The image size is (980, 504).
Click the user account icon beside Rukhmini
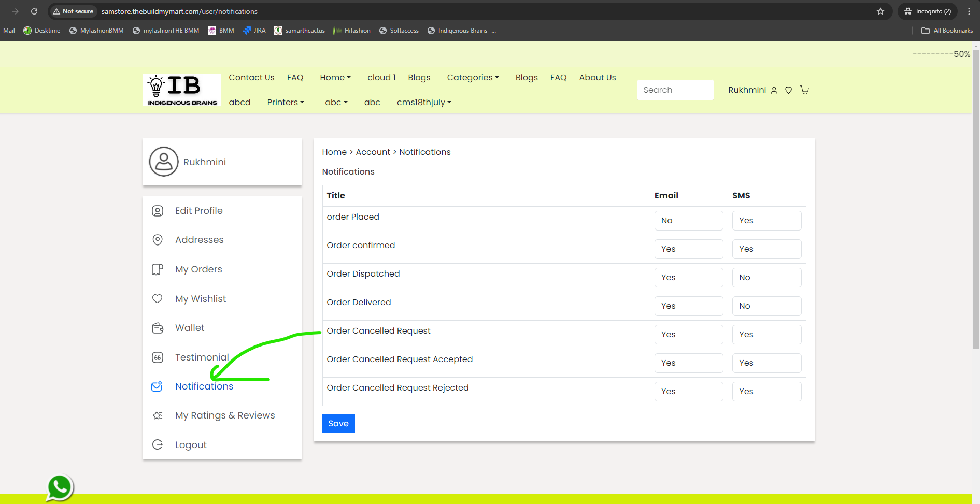[774, 90]
